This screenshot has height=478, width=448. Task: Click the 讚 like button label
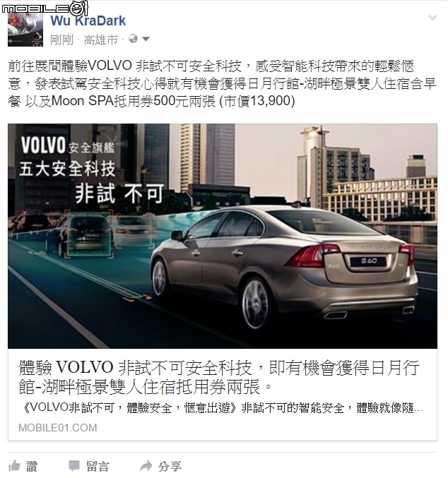tap(32, 466)
